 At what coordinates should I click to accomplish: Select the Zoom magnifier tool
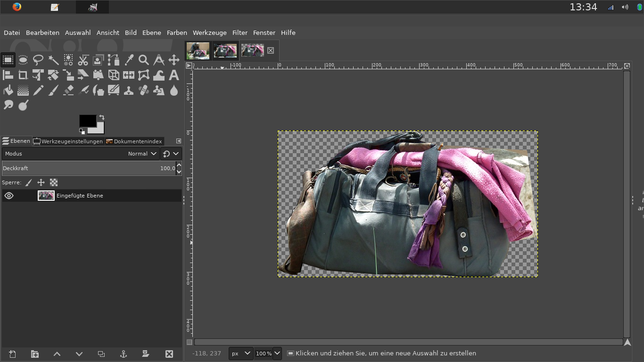(x=144, y=60)
